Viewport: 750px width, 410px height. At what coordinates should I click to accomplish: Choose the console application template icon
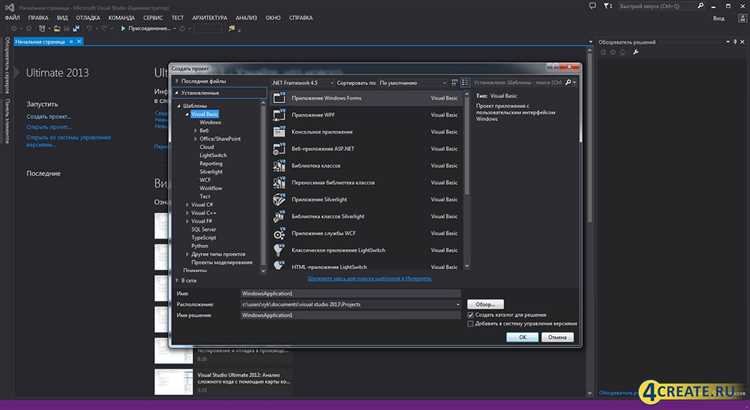click(279, 132)
